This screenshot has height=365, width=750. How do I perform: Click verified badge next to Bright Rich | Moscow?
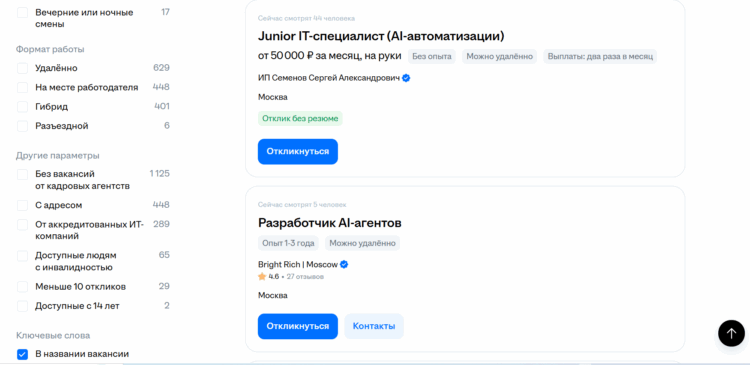pos(344,265)
